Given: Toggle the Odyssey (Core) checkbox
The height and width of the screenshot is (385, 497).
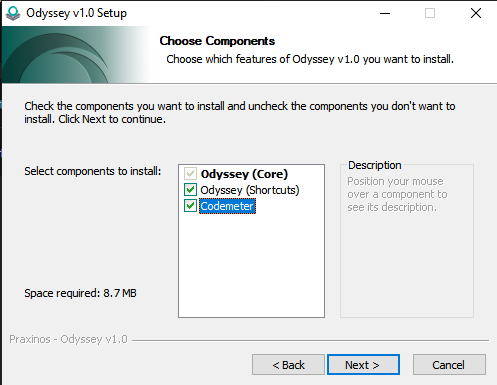Looking at the screenshot, I should pos(190,174).
